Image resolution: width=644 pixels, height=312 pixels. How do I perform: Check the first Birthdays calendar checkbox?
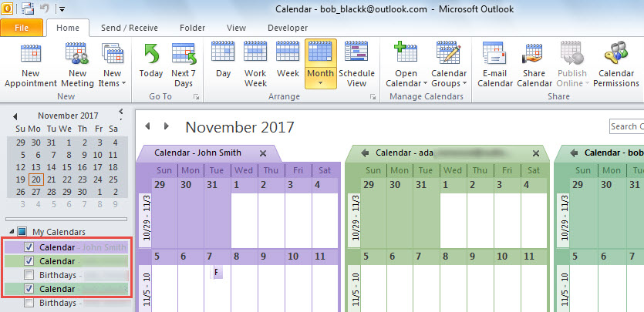(x=29, y=275)
